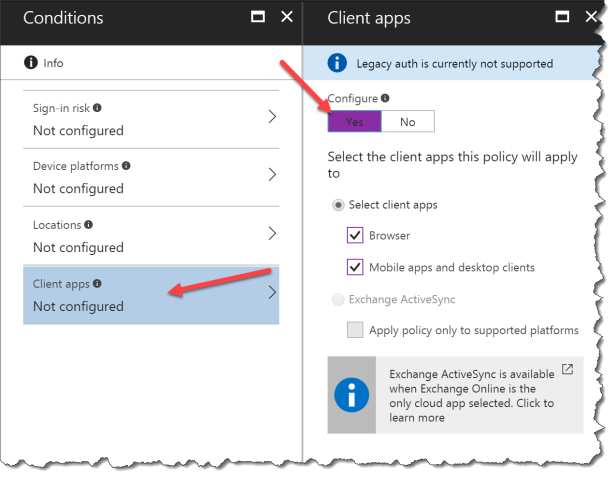Check Apply policy only to supported platforms
The height and width of the screenshot is (479, 616).
[x=355, y=330]
